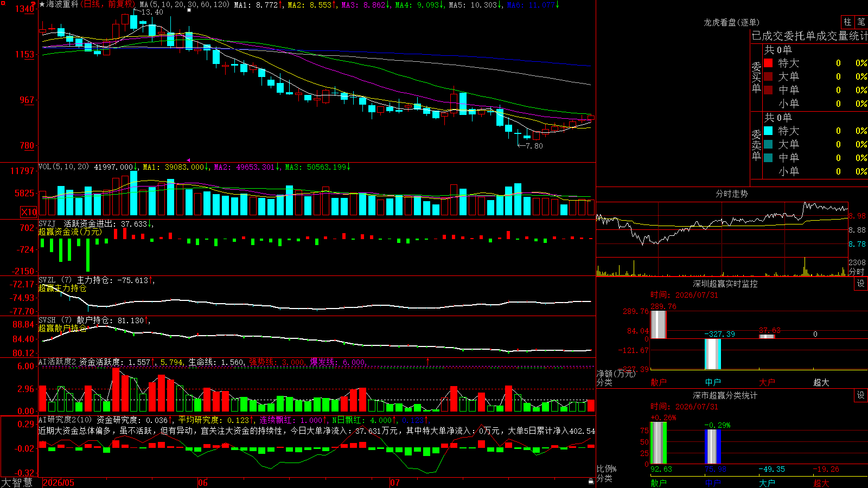Click the VOL(5,10,20) indicator label

tap(64, 167)
